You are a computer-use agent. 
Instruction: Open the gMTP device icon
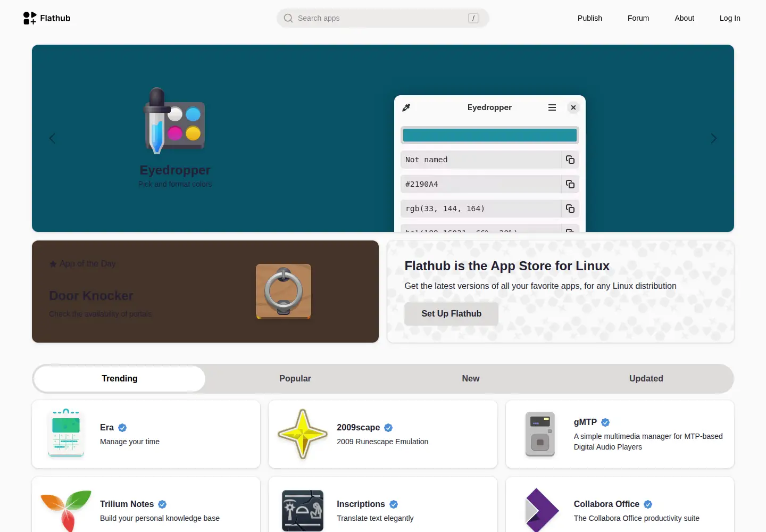pos(540,434)
